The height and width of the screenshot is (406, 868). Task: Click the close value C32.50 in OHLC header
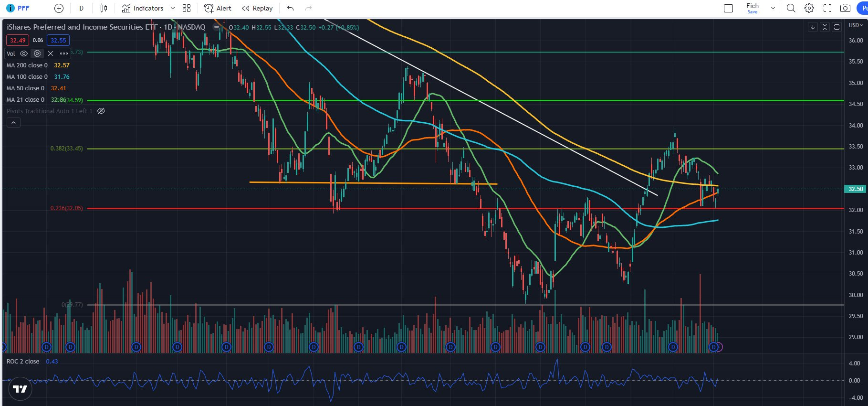pos(306,27)
